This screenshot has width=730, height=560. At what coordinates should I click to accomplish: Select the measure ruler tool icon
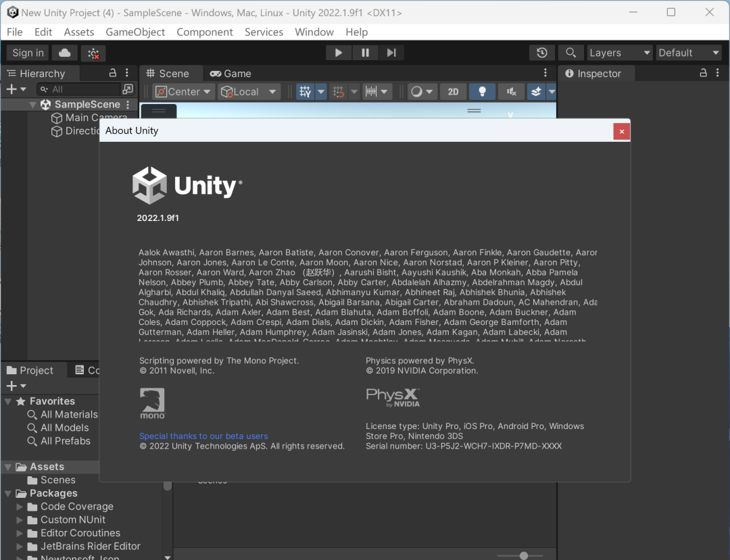(x=372, y=91)
